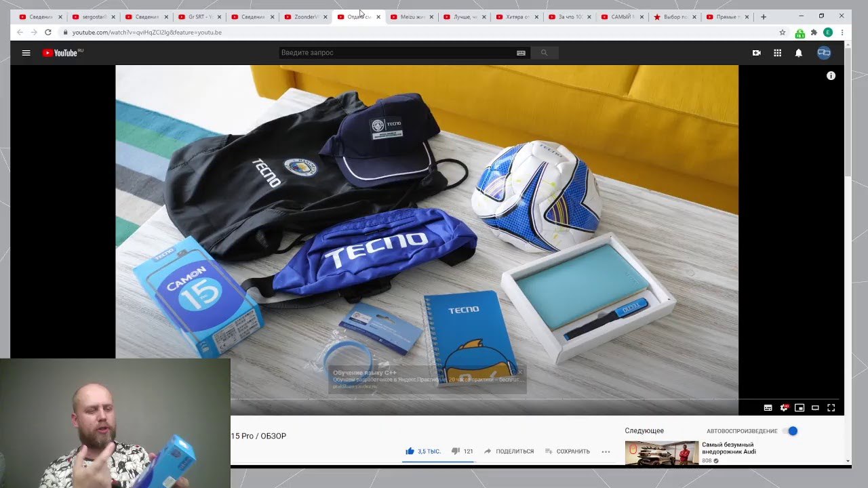Click the YouTube search input field

[397, 53]
